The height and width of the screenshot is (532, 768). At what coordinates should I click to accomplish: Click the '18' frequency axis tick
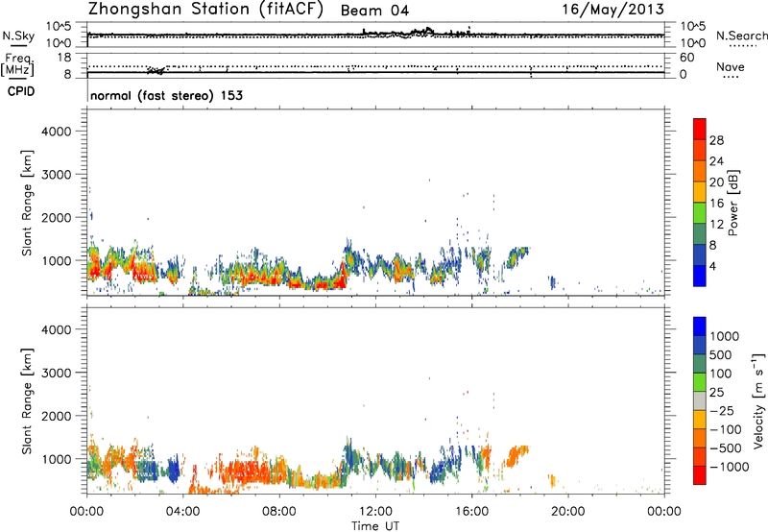[x=64, y=58]
